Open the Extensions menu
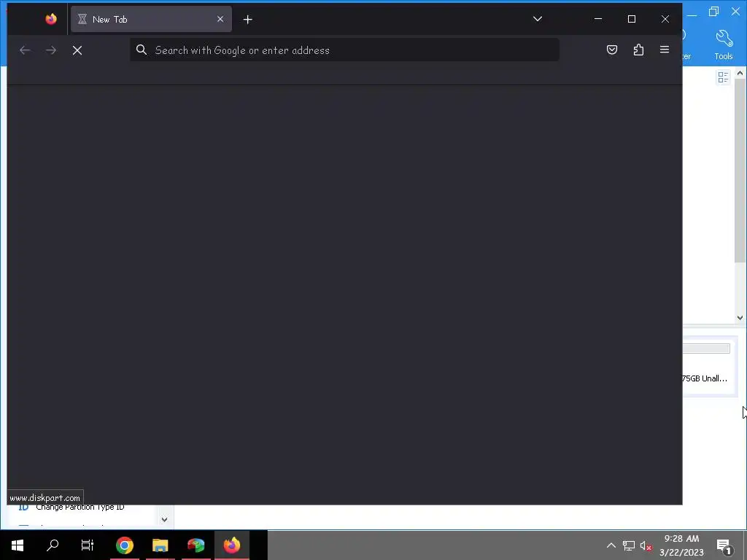Screen dimensions: 747x560 [x=638, y=50]
